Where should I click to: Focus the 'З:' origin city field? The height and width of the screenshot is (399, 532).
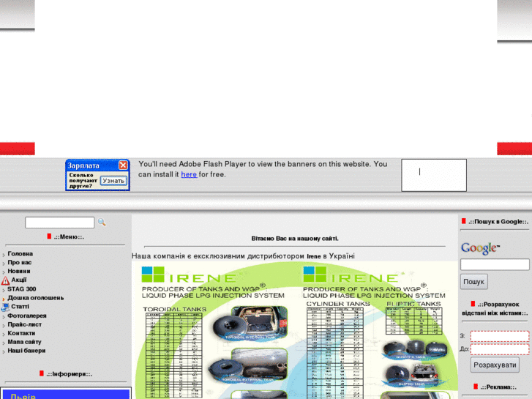[x=500, y=336]
